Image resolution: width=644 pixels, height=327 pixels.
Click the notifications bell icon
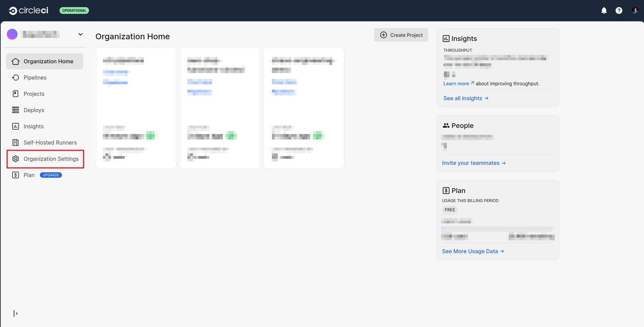point(604,10)
